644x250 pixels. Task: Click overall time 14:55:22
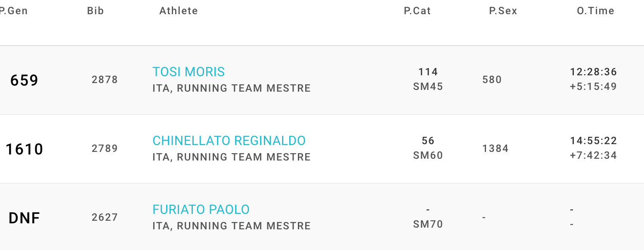click(x=593, y=141)
